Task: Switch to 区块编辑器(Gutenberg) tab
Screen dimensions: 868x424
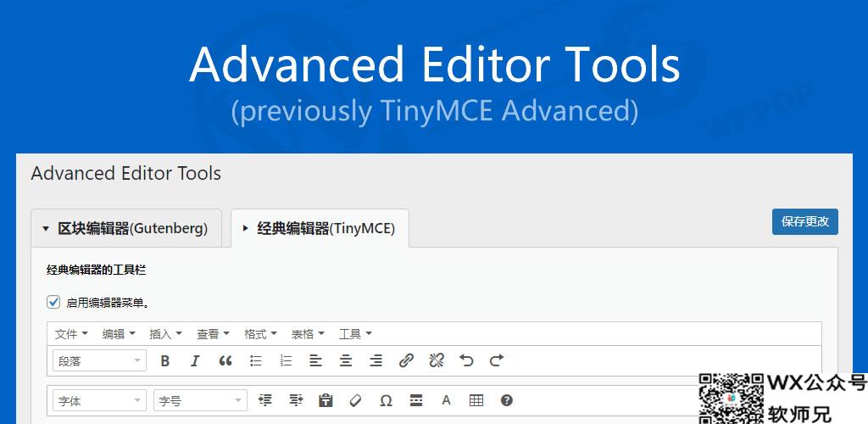Action: click(126, 228)
